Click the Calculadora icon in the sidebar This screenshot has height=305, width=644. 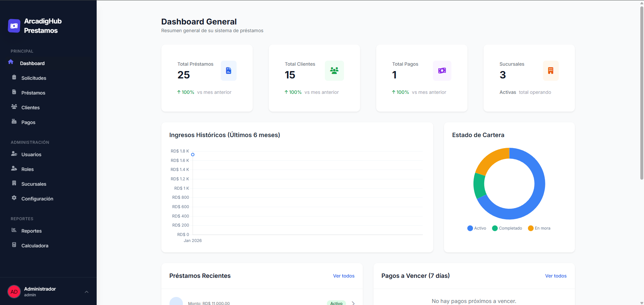click(14, 244)
